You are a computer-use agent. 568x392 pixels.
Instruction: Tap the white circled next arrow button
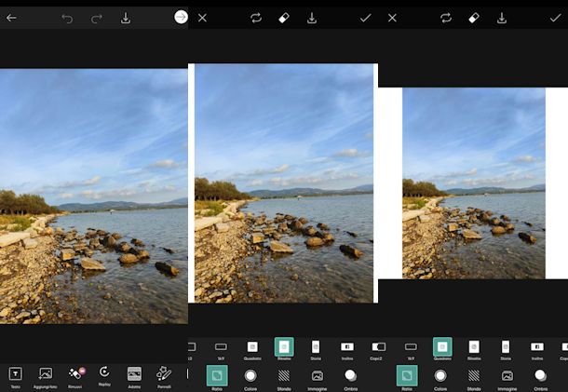click(181, 17)
